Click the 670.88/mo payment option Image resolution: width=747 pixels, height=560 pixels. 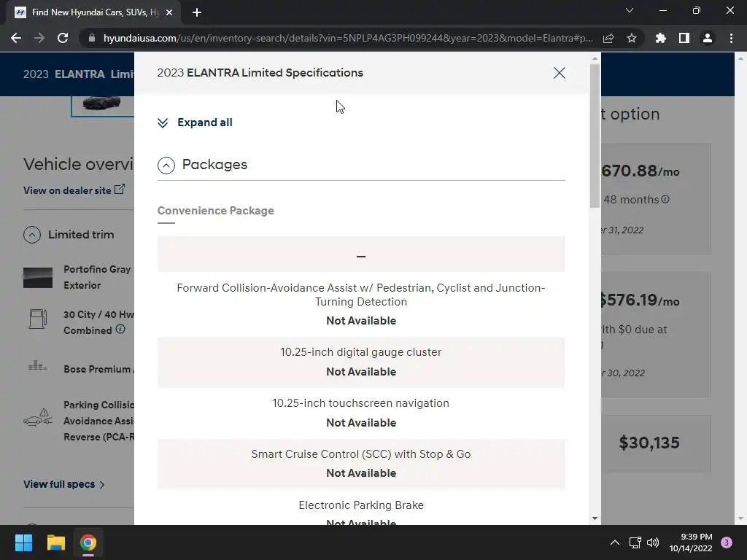coord(656,198)
